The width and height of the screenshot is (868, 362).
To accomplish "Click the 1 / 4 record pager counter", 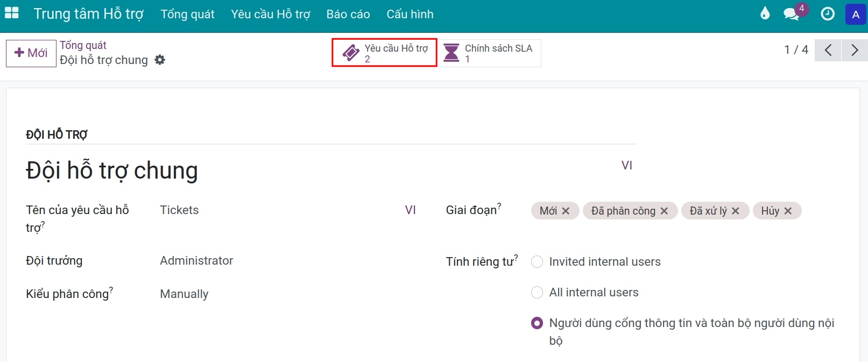I will coord(796,50).
